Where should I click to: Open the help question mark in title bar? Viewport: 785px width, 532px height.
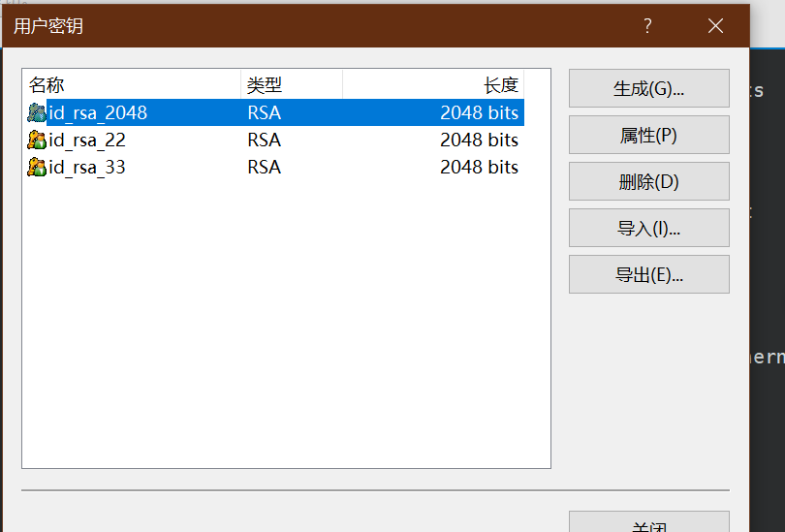coord(647,25)
